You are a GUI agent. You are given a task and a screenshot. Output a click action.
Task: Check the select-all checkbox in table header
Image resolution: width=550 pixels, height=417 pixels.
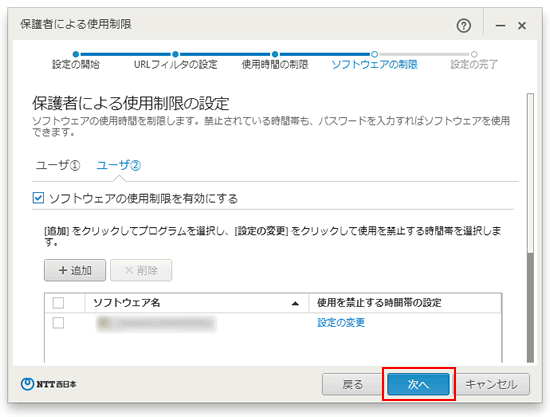[x=58, y=303]
